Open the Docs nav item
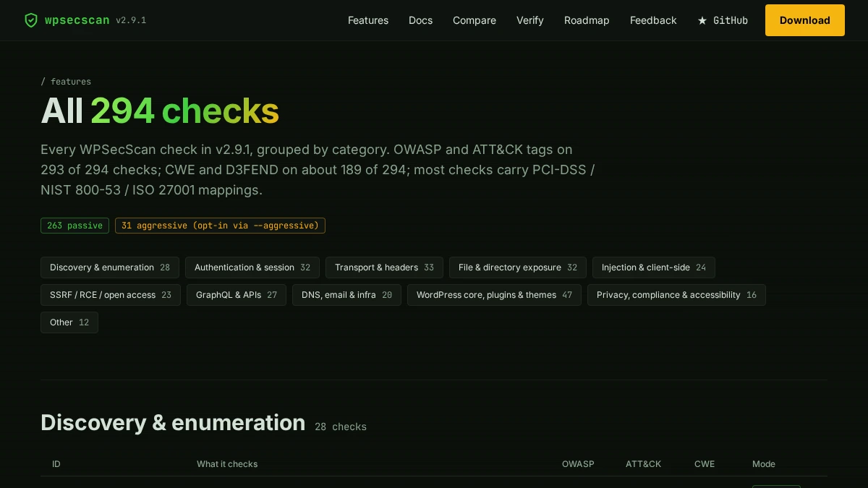 click(420, 20)
